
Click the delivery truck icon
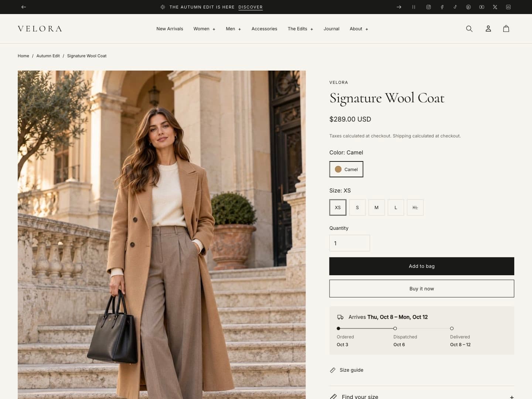(341, 317)
